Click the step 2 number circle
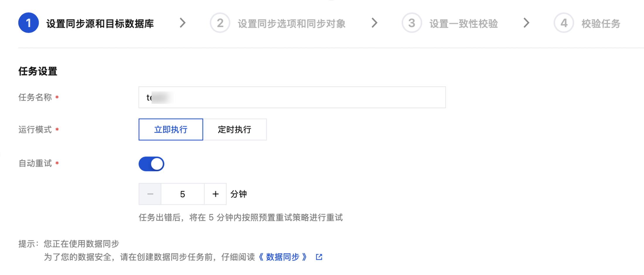Image resolution: width=644 pixels, height=275 pixels. (x=220, y=23)
